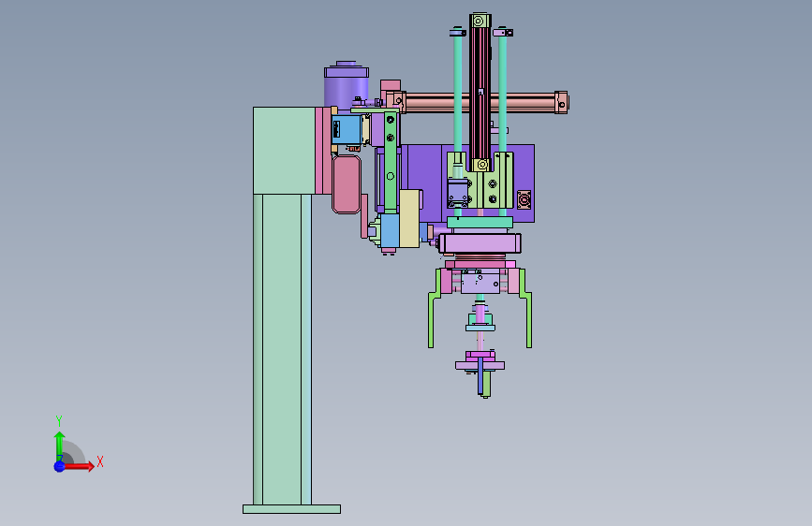This screenshot has width=812, height=526.
Task: Click the blue Z axis ball of the triad
Action: tap(60, 466)
